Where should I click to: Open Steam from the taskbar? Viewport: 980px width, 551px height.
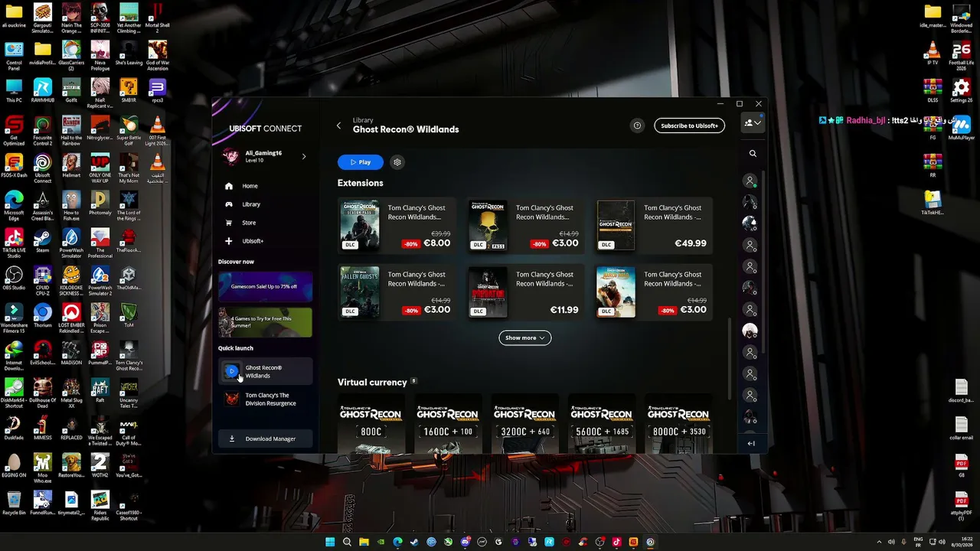point(414,542)
